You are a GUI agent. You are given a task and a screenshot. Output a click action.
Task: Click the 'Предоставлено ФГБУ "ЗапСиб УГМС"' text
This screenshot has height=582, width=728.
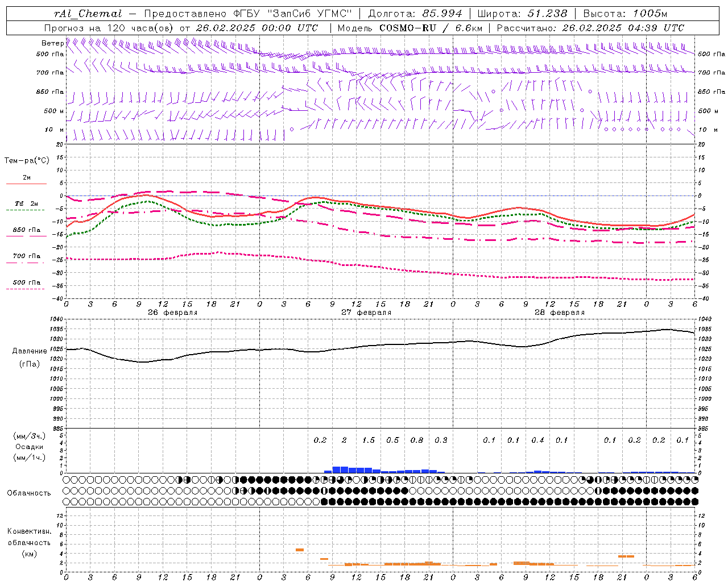[249, 14]
